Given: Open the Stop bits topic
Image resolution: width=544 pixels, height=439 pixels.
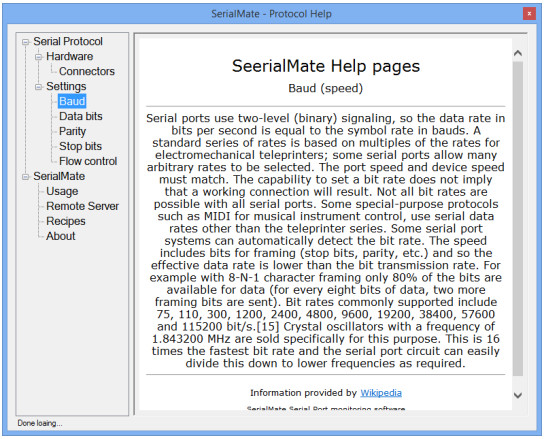Looking at the screenshot, I should pos(80,146).
